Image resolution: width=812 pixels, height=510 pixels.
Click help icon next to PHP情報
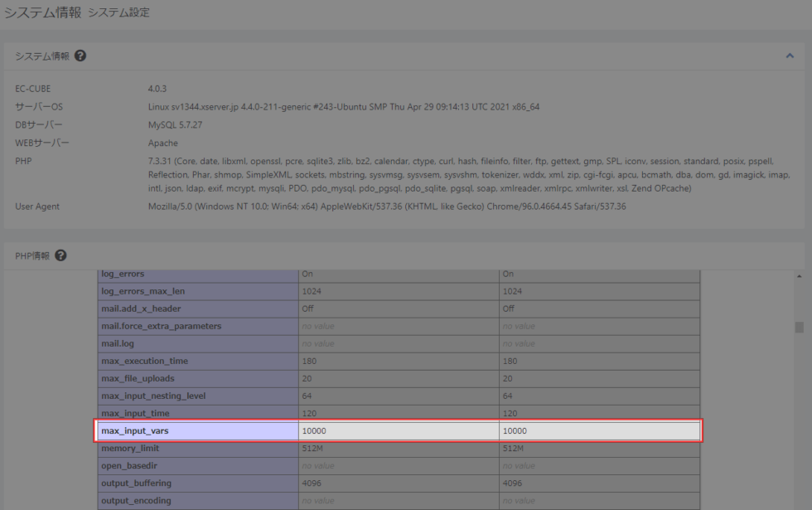tap(60, 255)
